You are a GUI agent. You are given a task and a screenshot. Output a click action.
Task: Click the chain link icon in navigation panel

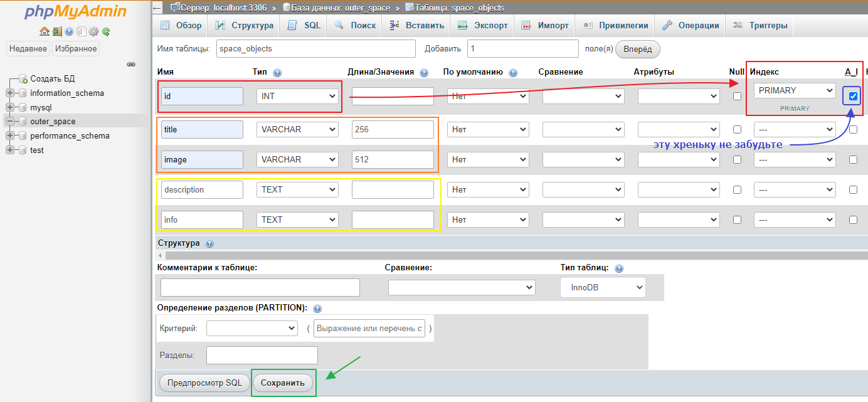(131, 64)
